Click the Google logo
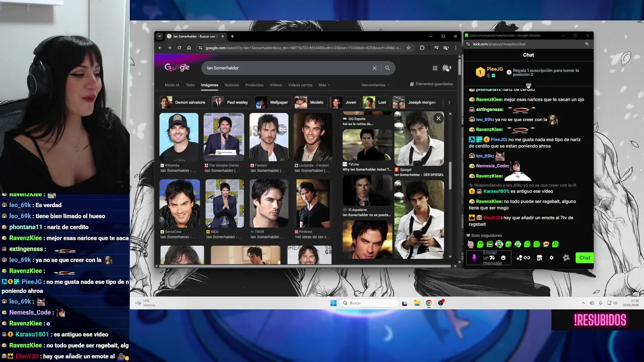 tap(177, 67)
